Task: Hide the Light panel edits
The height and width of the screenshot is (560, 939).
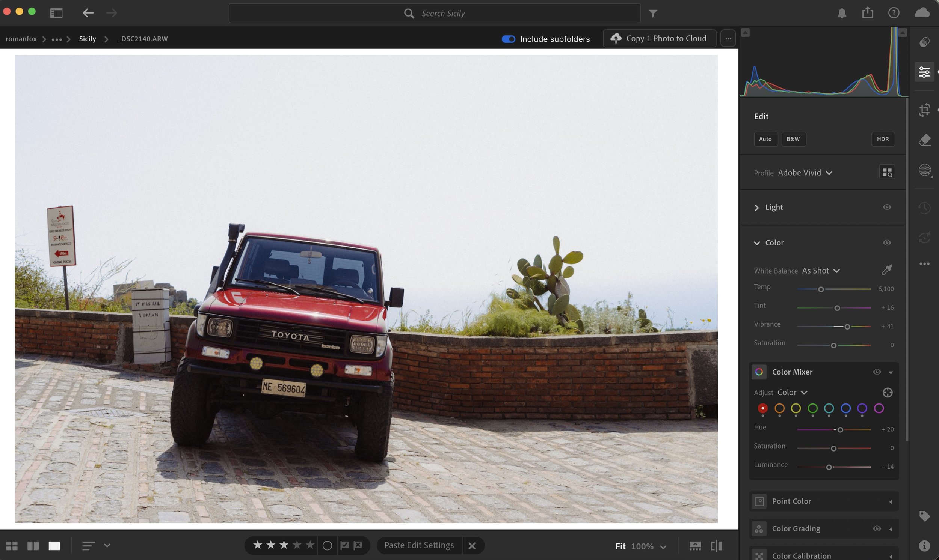Action: click(x=887, y=207)
